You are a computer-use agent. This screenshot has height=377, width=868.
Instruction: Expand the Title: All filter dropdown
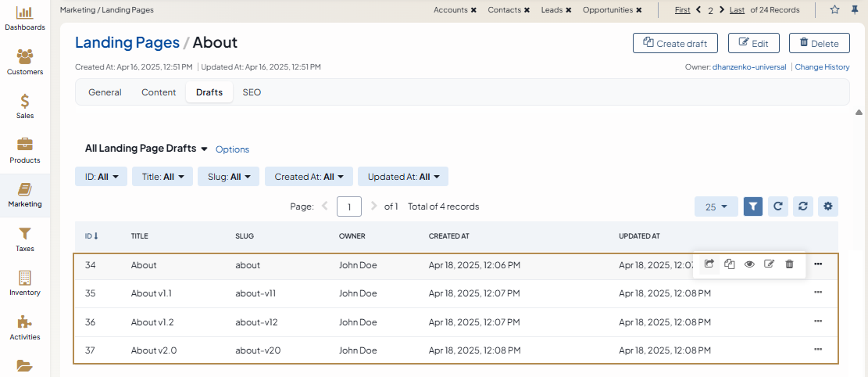point(162,177)
